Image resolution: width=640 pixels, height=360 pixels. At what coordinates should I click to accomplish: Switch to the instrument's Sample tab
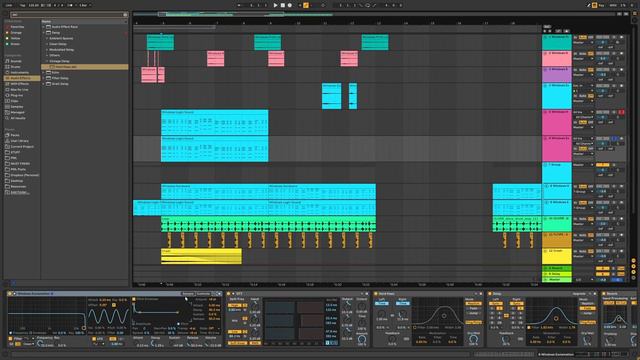(188, 294)
